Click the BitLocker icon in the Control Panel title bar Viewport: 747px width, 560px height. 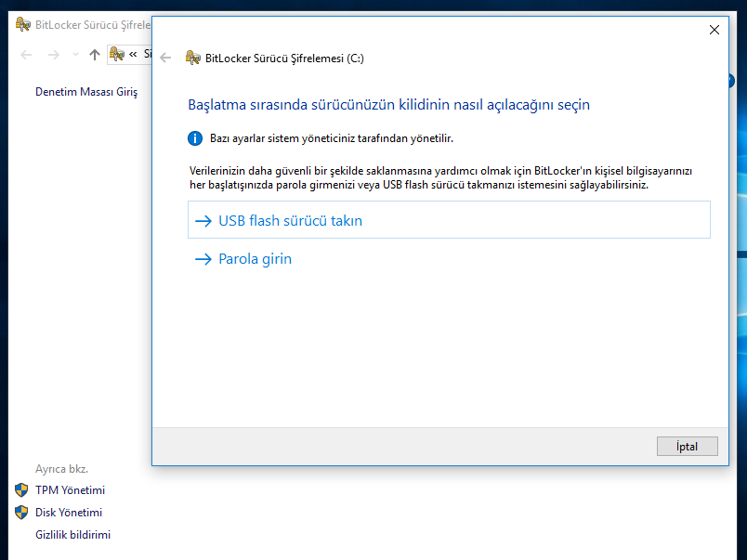[x=22, y=24]
